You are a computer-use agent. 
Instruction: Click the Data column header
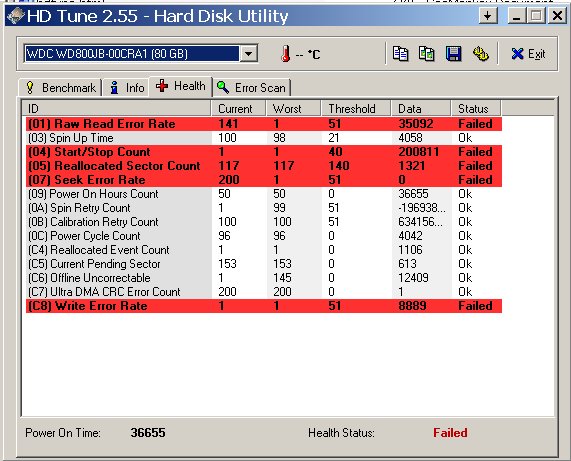[421, 109]
